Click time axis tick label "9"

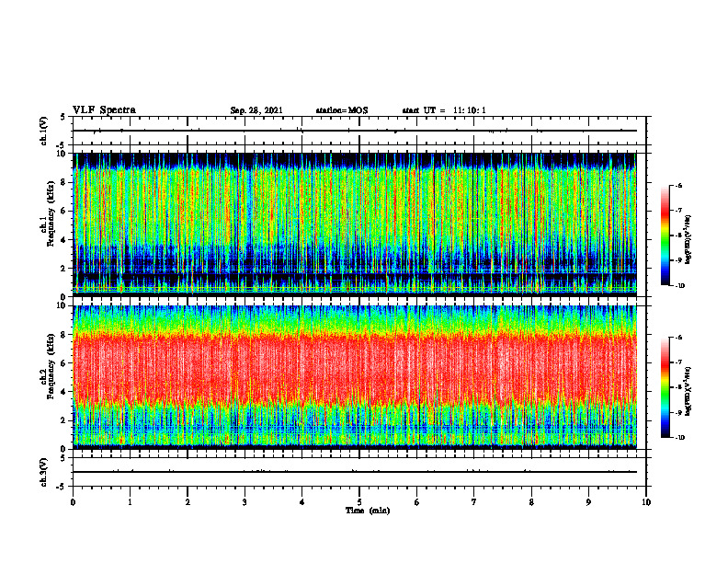coord(588,502)
